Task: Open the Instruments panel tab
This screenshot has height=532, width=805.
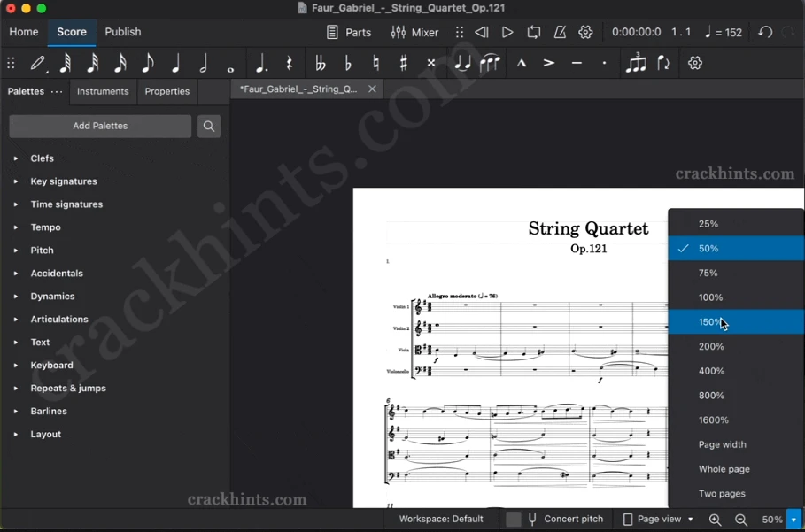Action: click(103, 90)
